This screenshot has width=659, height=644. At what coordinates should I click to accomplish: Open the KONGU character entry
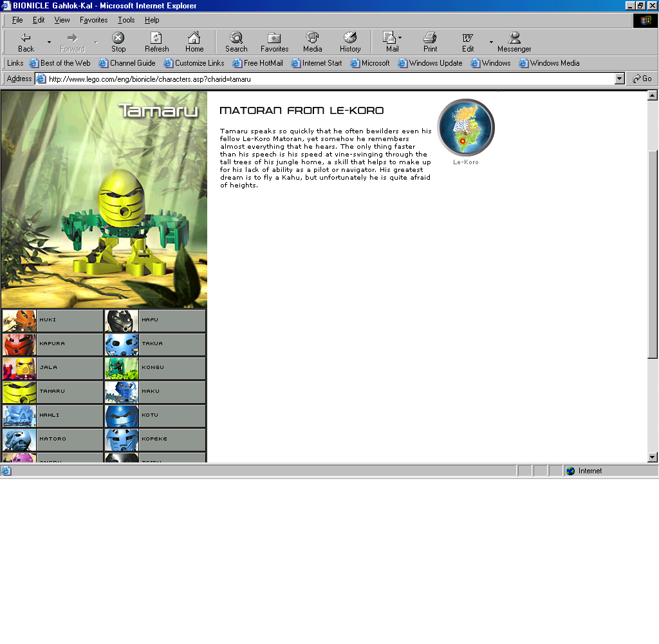point(172,368)
